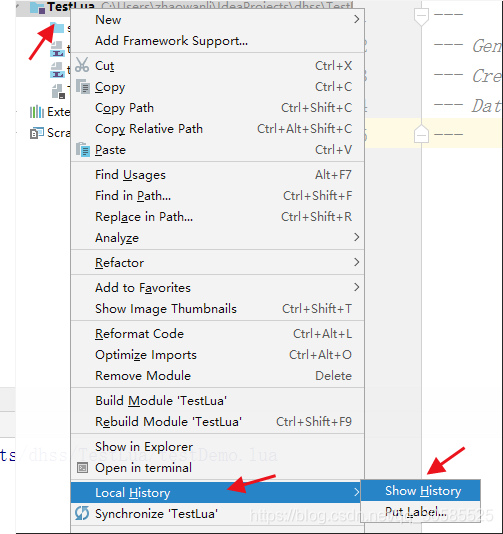Viewport: 503px width, 534px height.
Task: Click the Copy icon in the menu
Action: click(83, 87)
